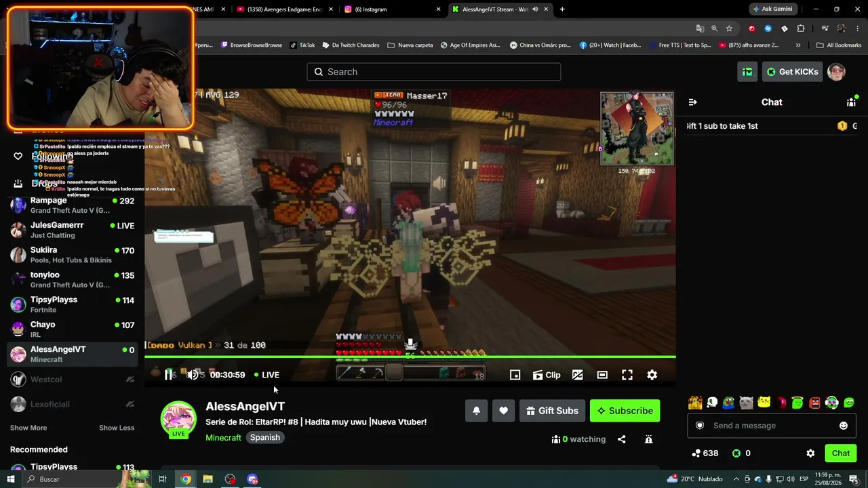The image size is (868, 488).
Task: Toggle theater mode in the player
Action: tap(602, 375)
